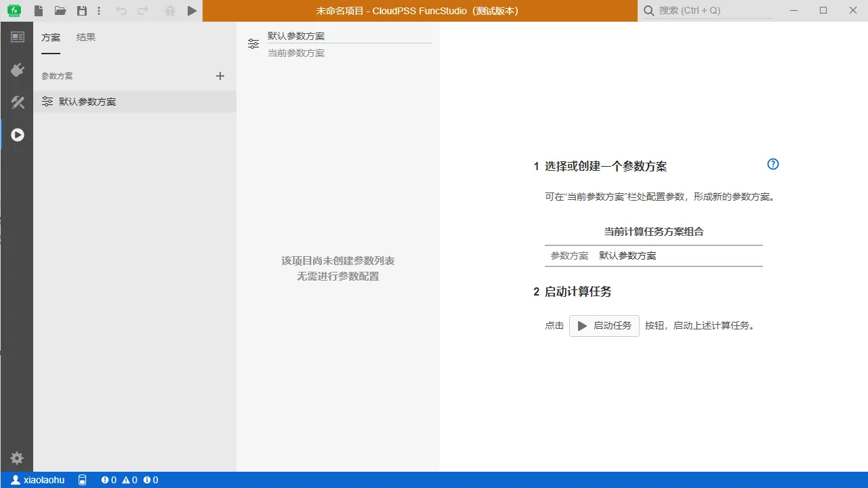Show info messages count in status bar
868x488 pixels.
[x=150, y=480]
